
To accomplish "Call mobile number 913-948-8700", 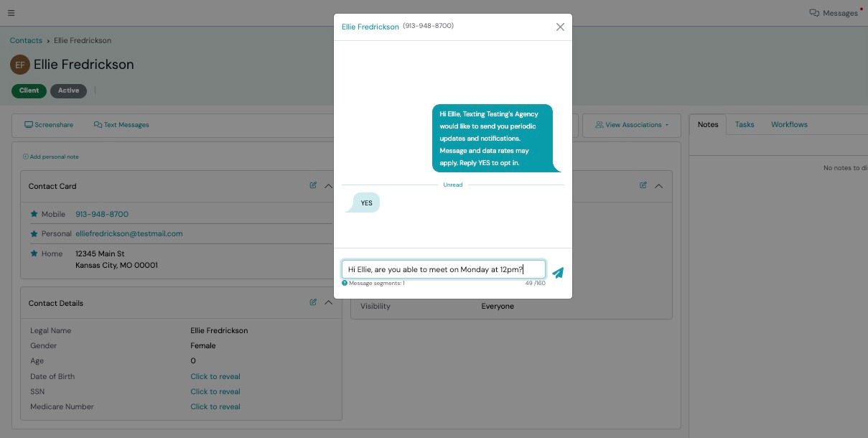I will pos(102,214).
